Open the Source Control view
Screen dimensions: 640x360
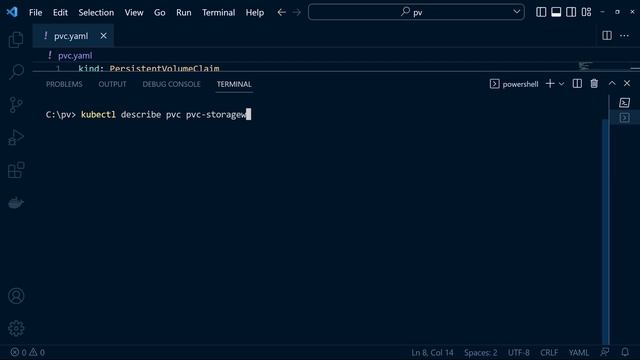tap(16, 105)
